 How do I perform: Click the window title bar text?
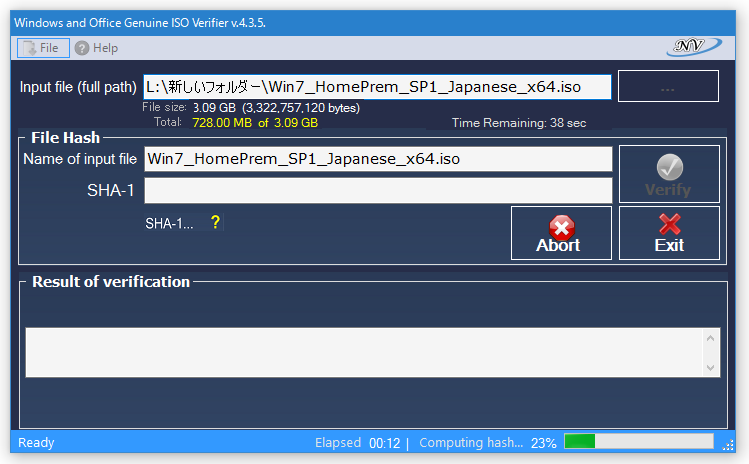[x=140, y=22]
